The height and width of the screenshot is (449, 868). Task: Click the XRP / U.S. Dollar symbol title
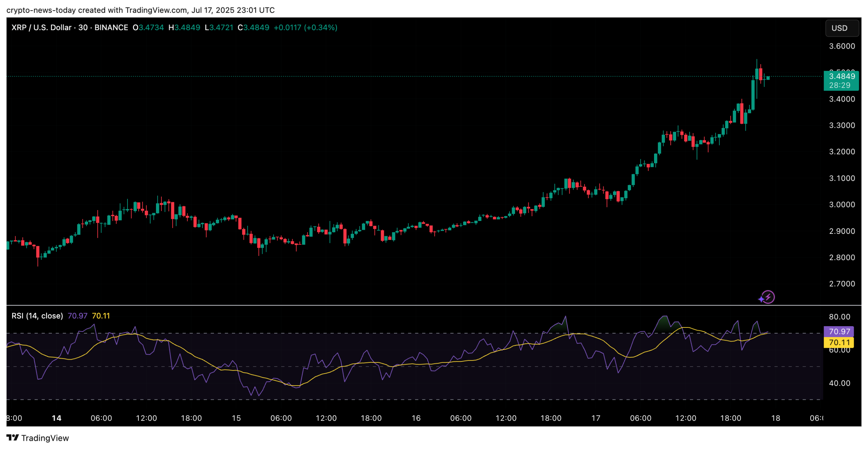pos(41,27)
